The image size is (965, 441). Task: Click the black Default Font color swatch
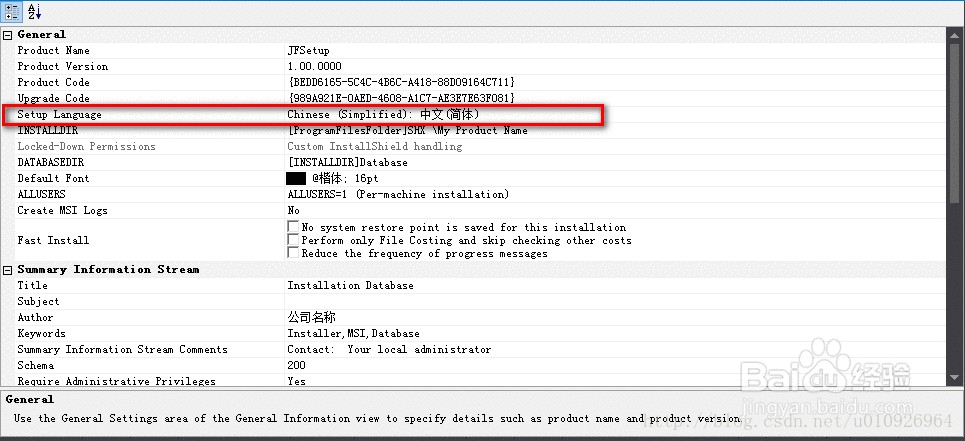click(x=296, y=178)
